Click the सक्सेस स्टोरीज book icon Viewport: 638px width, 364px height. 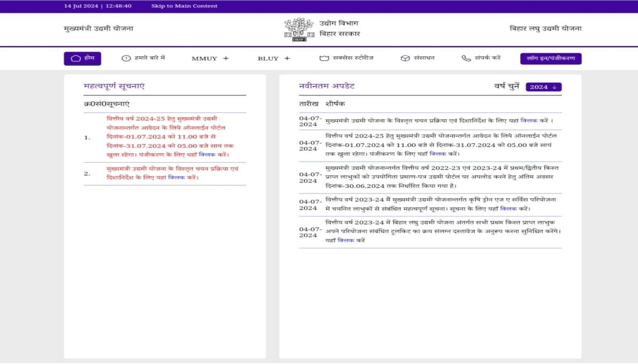[324, 58]
